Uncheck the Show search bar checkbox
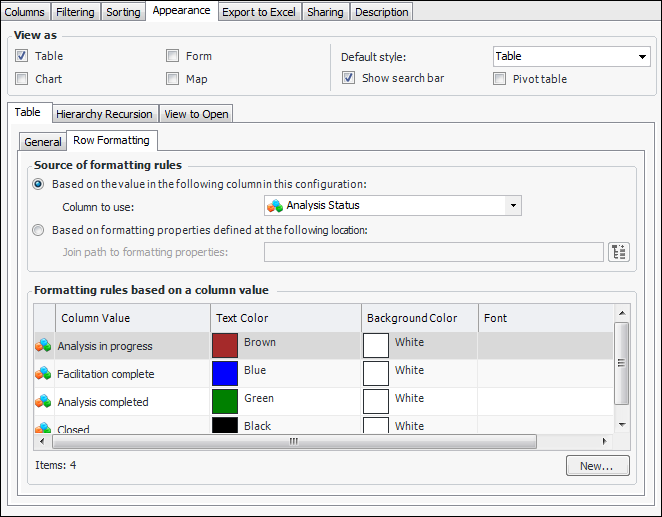The height and width of the screenshot is (517, 662). click(x=348, y=78)
